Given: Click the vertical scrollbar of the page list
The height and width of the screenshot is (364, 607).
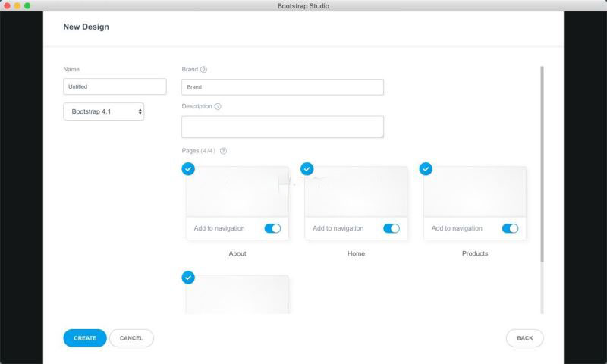Looking at the screenshot, I should 542,165.
